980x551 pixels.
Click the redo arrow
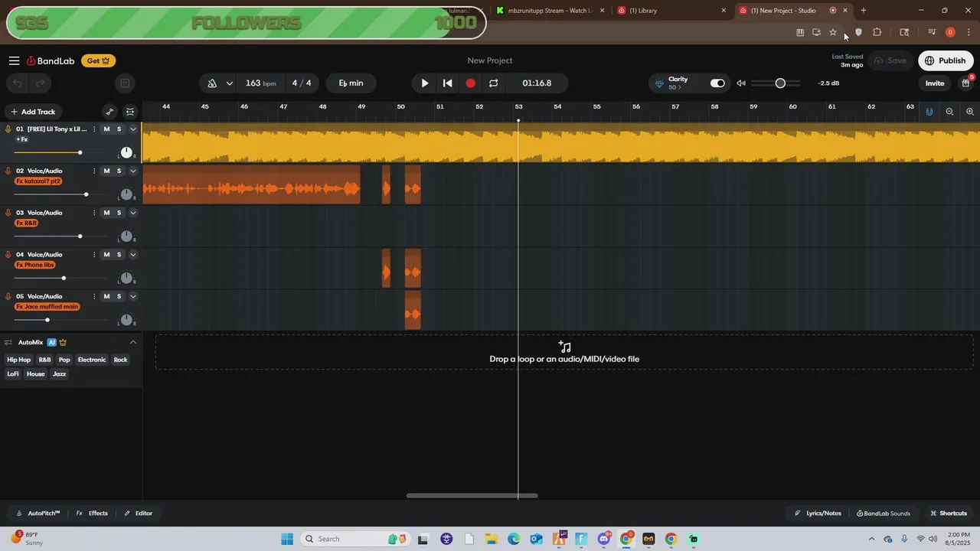coord(41,83)
